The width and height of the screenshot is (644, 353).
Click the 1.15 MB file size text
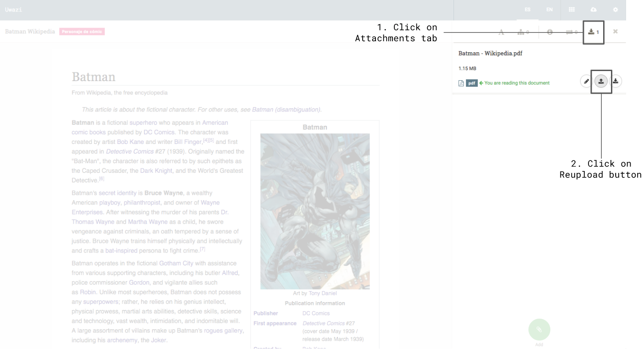coord(467,68)
